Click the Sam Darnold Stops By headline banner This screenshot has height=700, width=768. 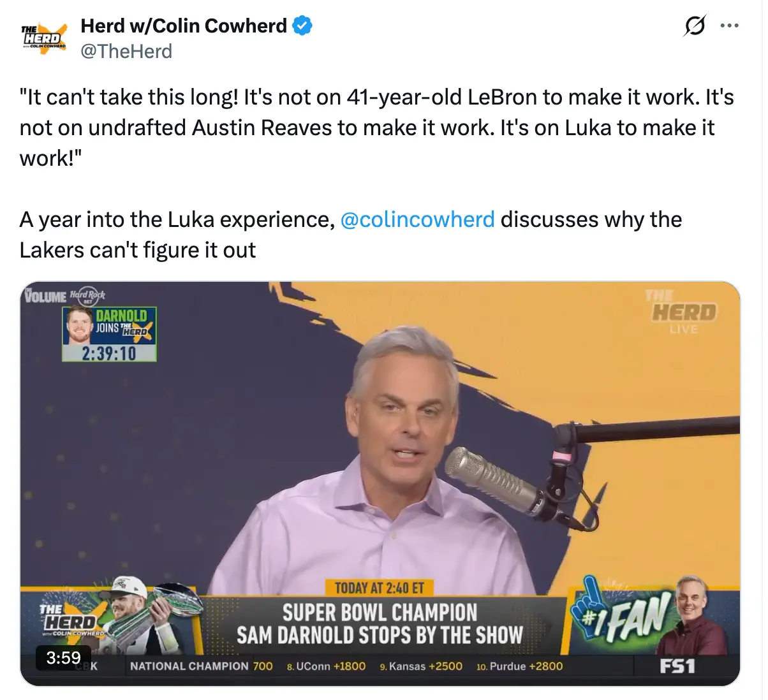[x=380, y=623]
